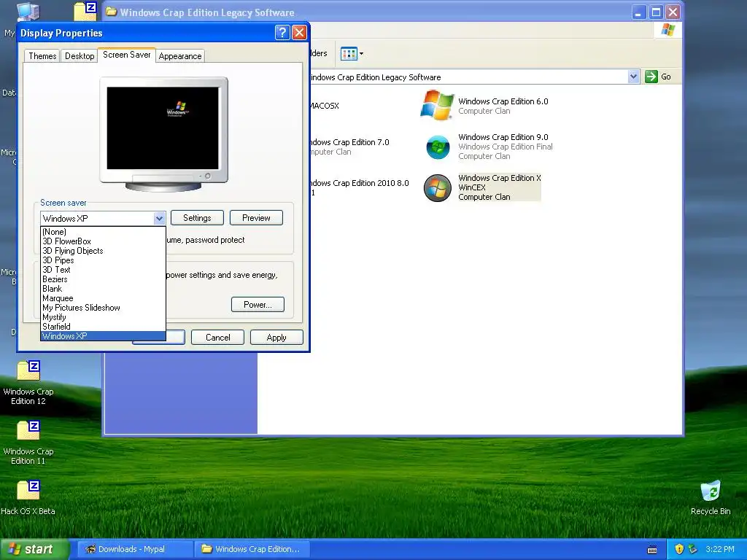The image size is (747, 560).
Task: Click the Go button arrow icon
Action: pyautogui.click(x=651, y=77)
